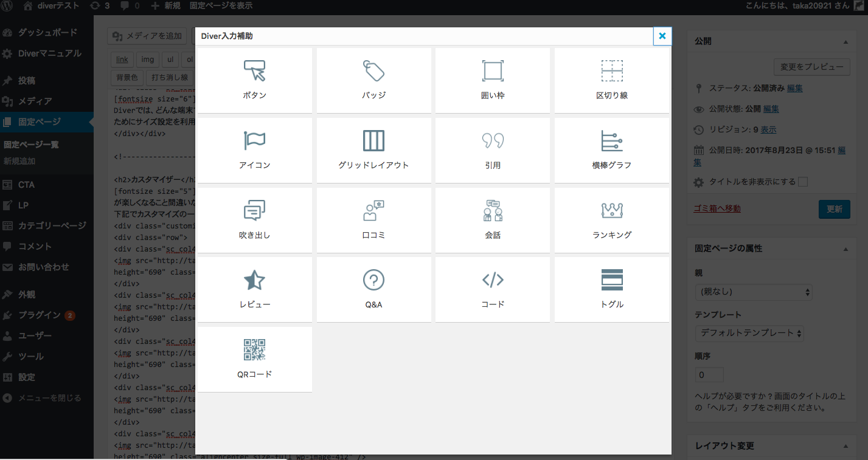The image size is (868, 460).
Task: Choose the 吹き出し speech bubble icon
Action: [254, 211]
